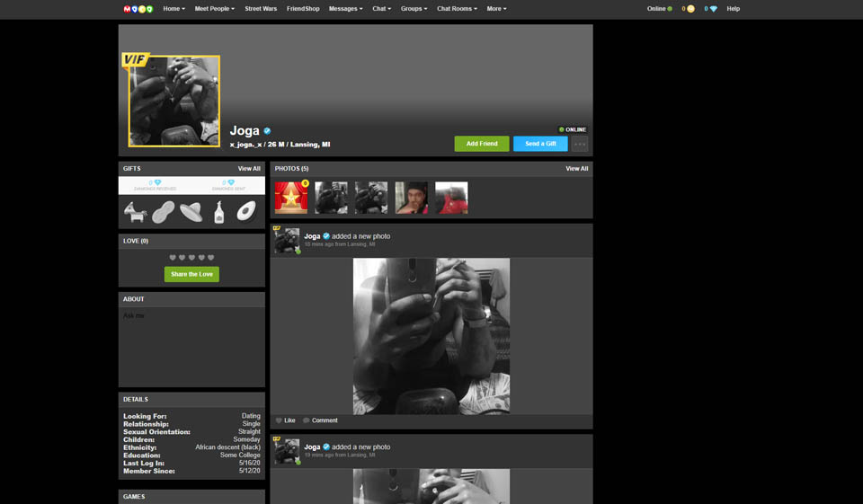Open the three-dots more options button
The height and width of the screenshot is (504, 863).
(580, 144)
